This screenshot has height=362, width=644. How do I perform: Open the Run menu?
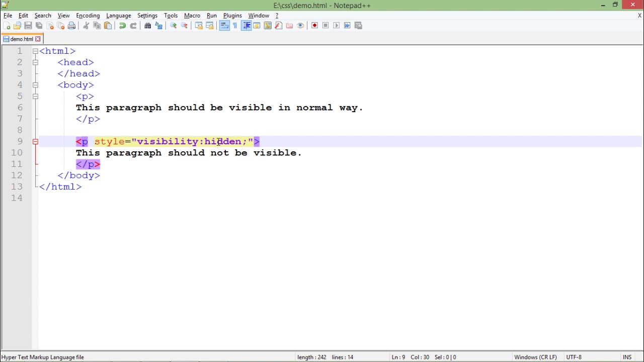(212, 16)
